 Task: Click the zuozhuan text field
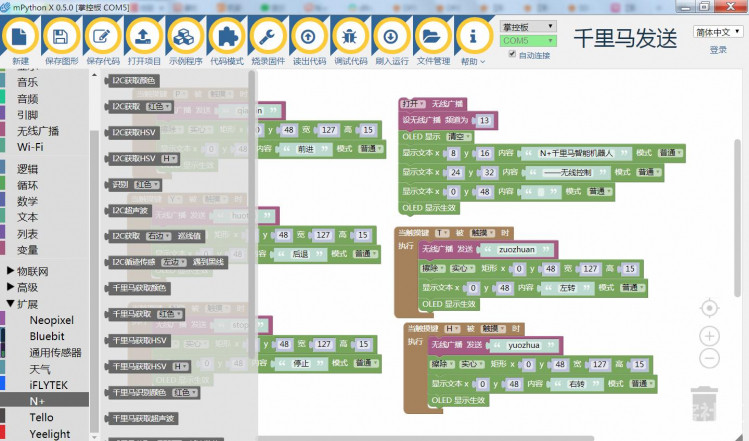(517, 249)
